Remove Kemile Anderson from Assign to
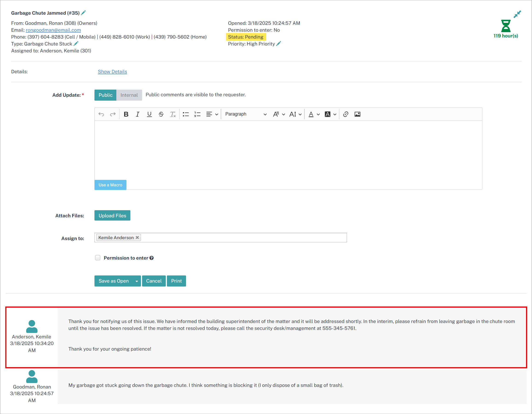 [x=137, y=238]
